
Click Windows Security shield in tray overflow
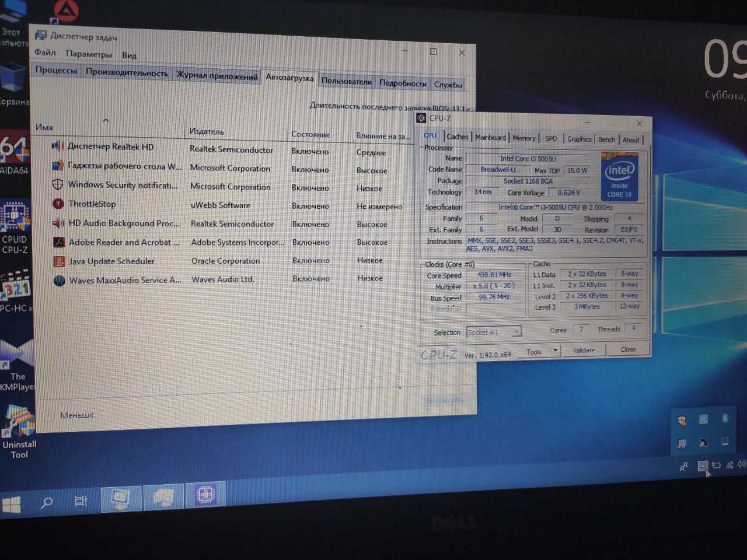pyautogui.click(x=682, y=420)
